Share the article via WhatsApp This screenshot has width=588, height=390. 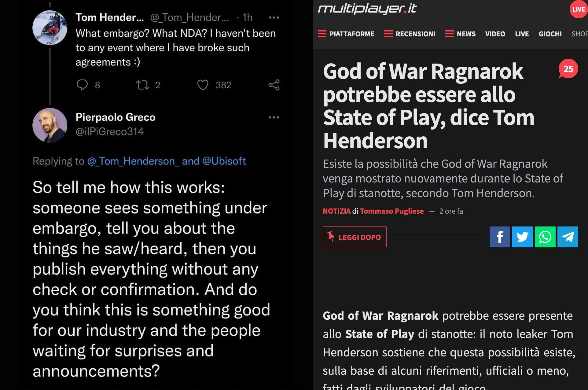[545, 237]
